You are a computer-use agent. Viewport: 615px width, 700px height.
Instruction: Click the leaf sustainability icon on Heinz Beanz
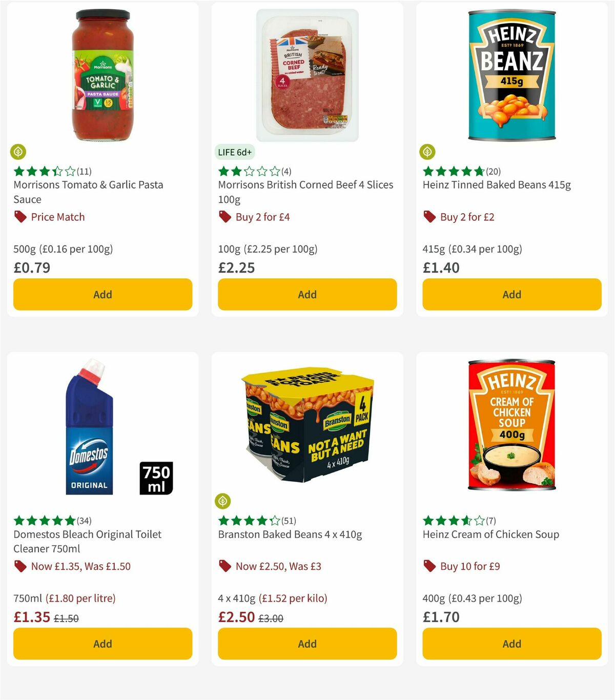coord(428,152)
